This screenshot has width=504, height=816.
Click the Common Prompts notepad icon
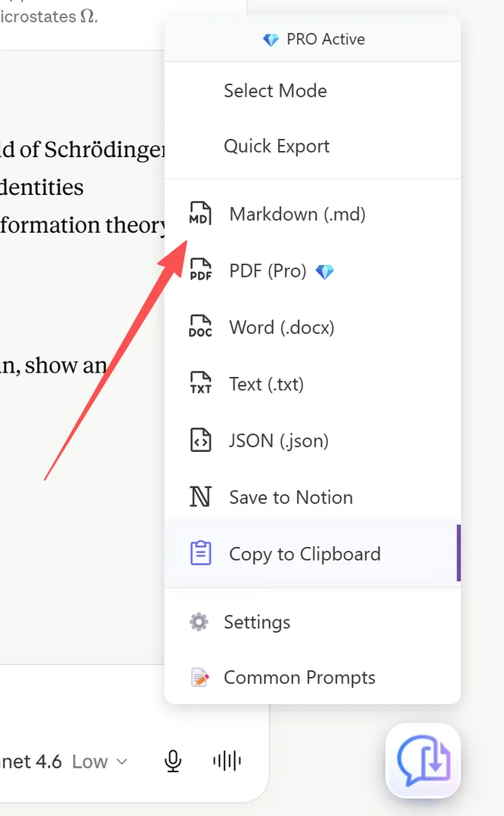200,677
